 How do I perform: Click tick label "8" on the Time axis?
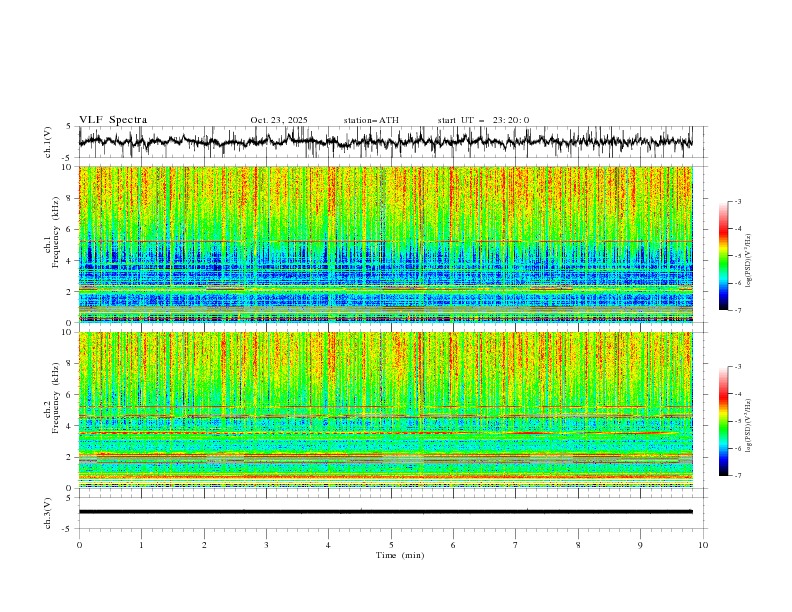click(578, 545)
